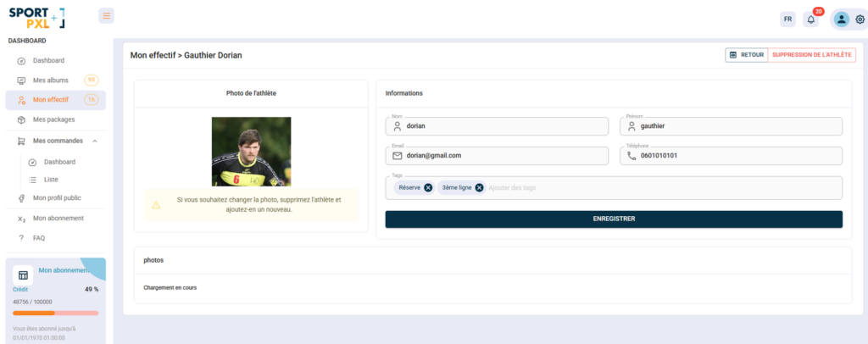Select Liste under Mes commandes
868x344 pixels.
click(x=51, y=180)
